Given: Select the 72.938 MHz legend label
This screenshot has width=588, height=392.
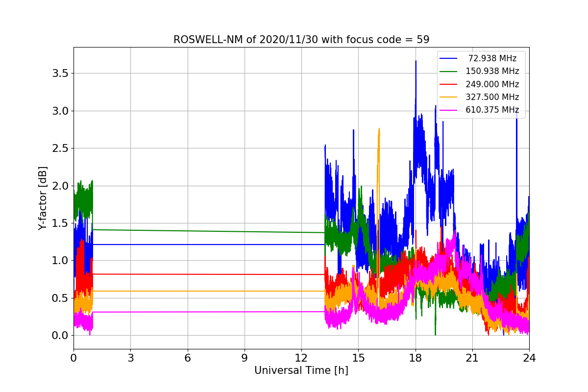Looking at the screenshot, I should tap(492, 58).
